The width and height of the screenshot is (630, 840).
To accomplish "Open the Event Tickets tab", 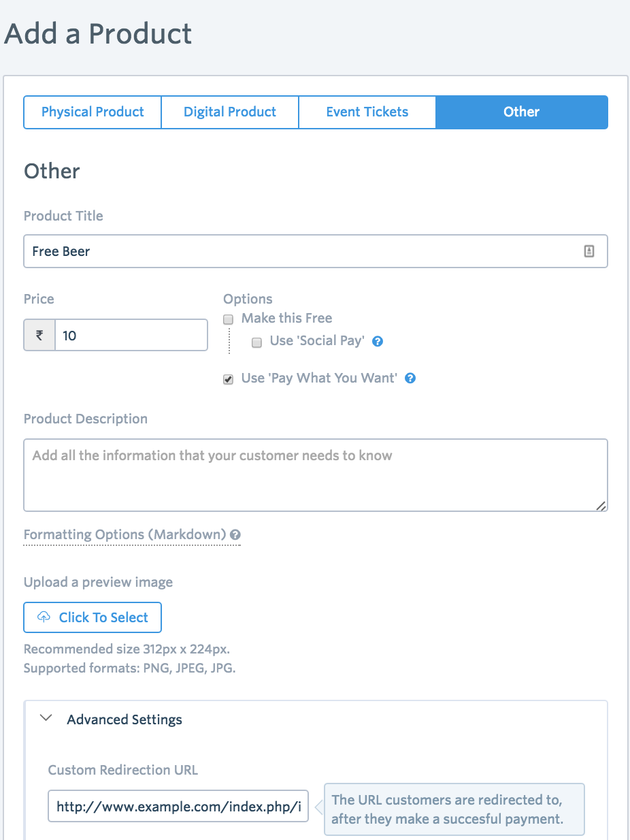I will (367, 112).
